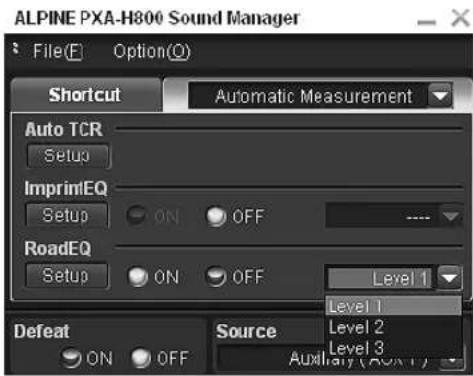The image size is (473, 376).
Task: Click Setup button under RoadEQ
Action: 67,276
